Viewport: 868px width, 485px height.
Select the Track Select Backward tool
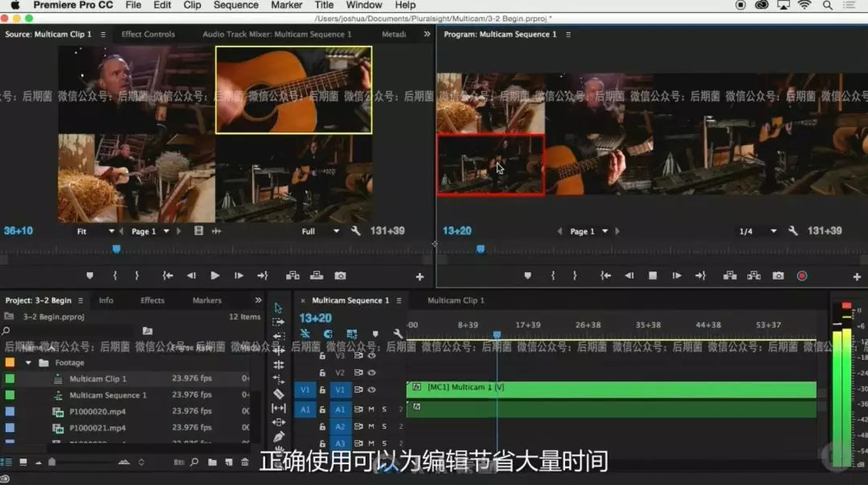tap(278, 336)
